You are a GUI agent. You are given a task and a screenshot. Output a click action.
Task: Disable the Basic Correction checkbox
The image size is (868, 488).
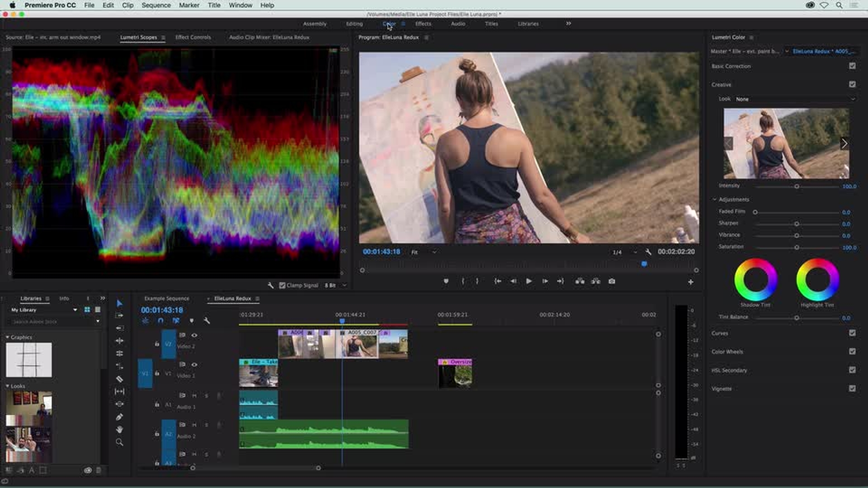click(x=852, y=66)
